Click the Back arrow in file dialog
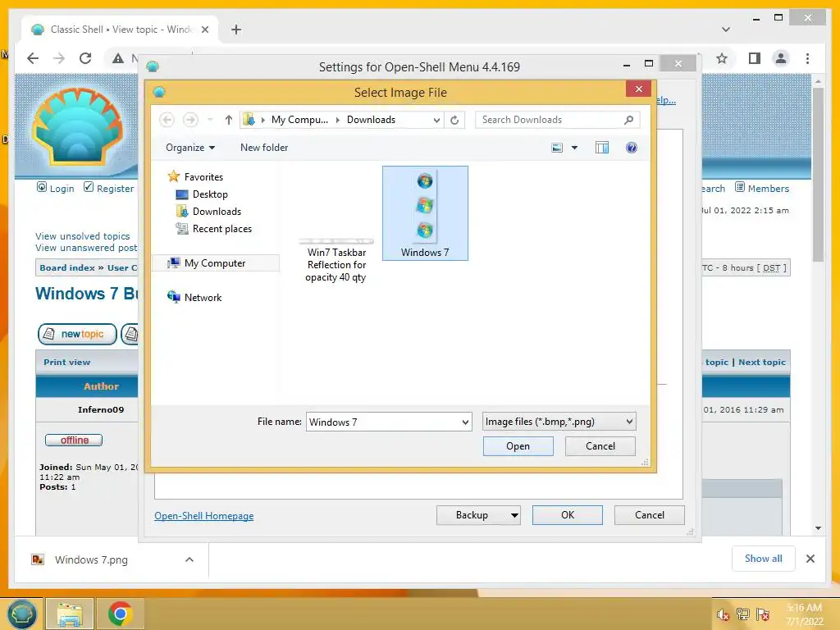This screenshot has height=630, width=840. (167, 120)
